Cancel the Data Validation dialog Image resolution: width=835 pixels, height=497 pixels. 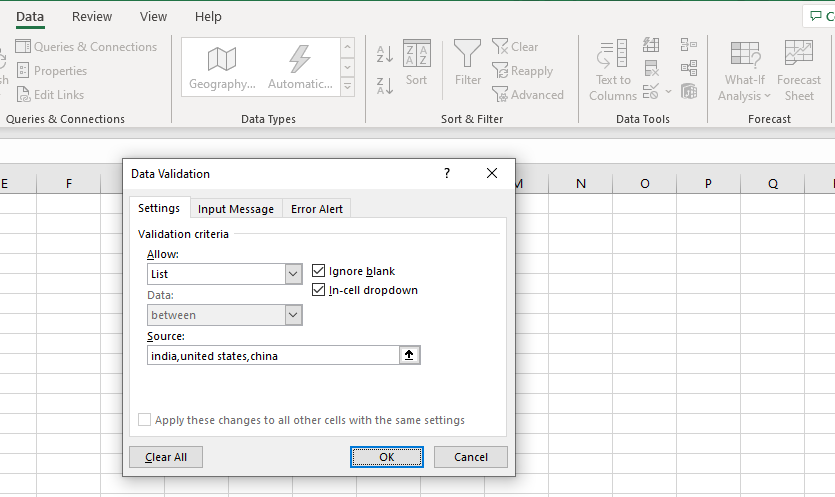tap(471, 457)
